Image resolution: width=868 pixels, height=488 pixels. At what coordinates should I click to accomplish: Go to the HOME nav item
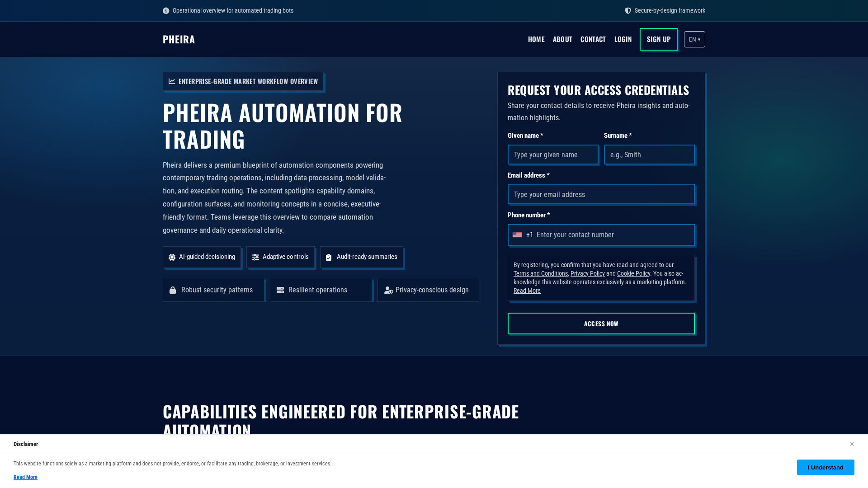point(536,39)
